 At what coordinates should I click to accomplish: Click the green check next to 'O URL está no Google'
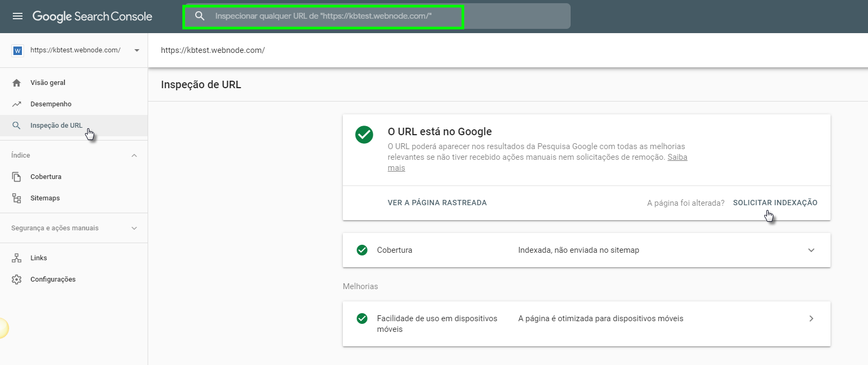pos(364,135)
